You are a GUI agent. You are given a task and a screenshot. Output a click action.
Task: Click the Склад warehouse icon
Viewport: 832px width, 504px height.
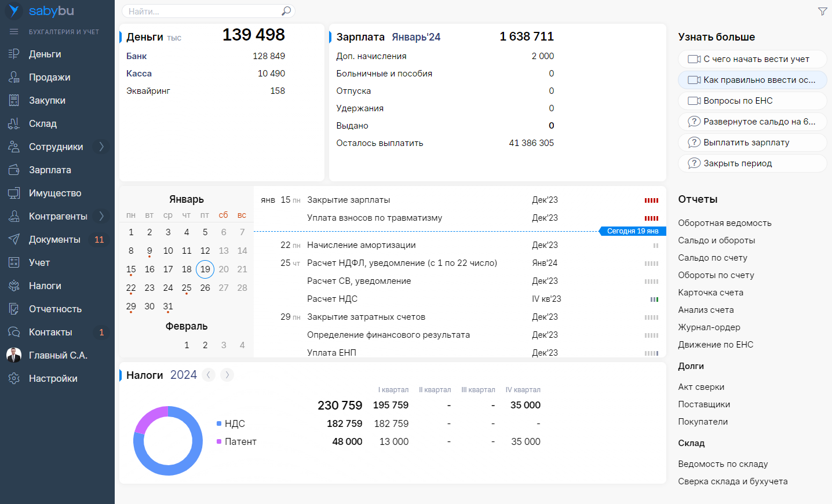14,123
